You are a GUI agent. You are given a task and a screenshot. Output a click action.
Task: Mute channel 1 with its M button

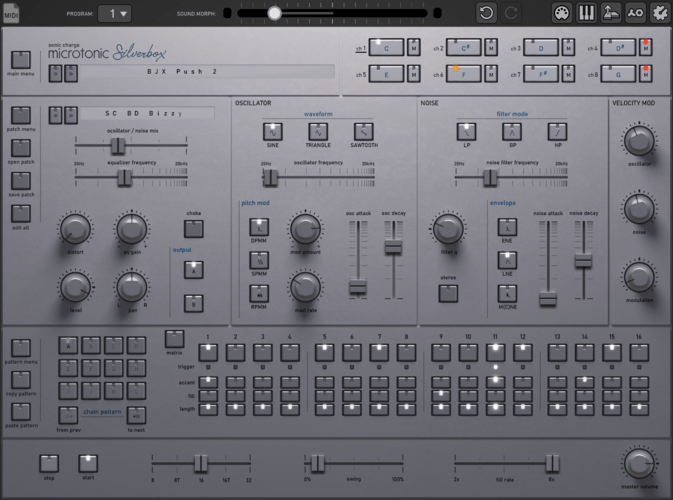coord(413,47)
